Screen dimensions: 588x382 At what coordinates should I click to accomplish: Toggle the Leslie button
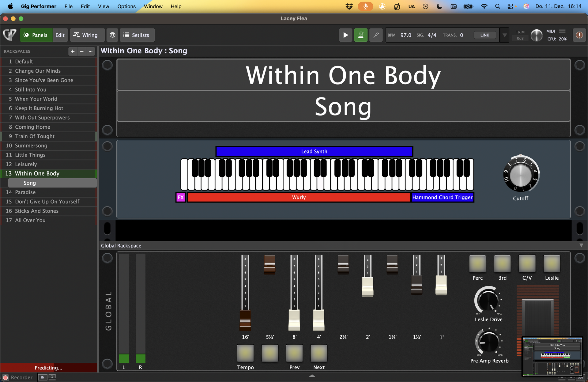click(x=552, y=264)
